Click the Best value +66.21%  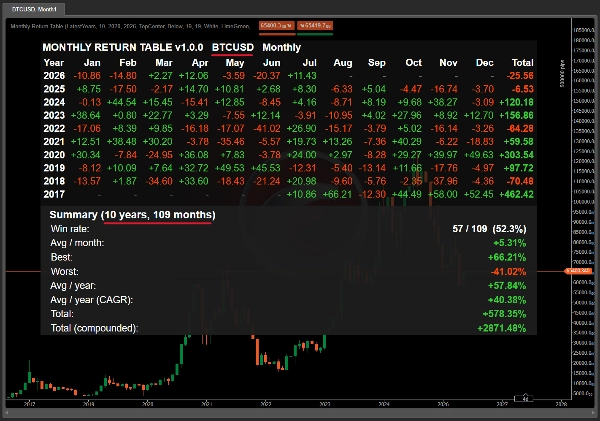pyautogui.click(x=507, y=257)
